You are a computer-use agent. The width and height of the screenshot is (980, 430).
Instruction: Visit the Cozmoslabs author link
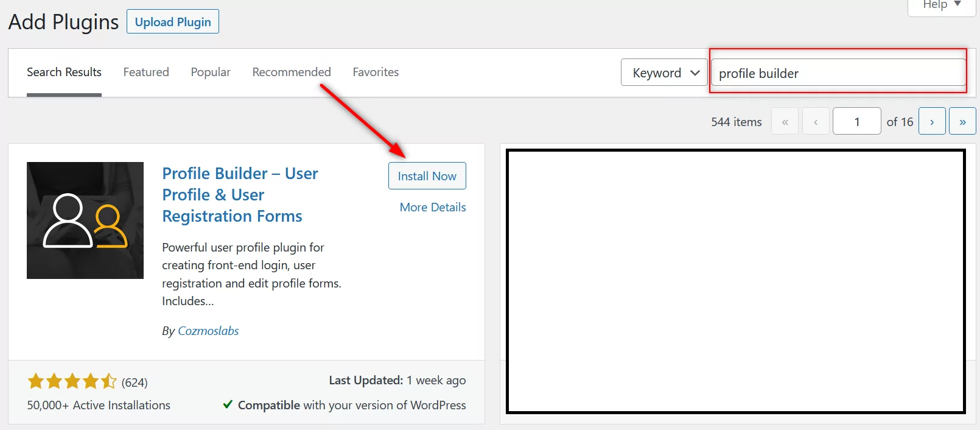click(208, 331)
